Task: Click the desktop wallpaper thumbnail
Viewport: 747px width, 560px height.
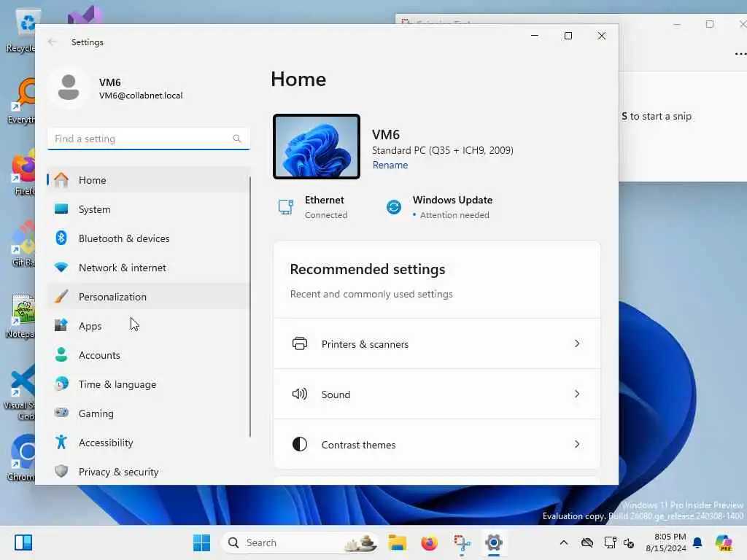Action: coord(317,147)
